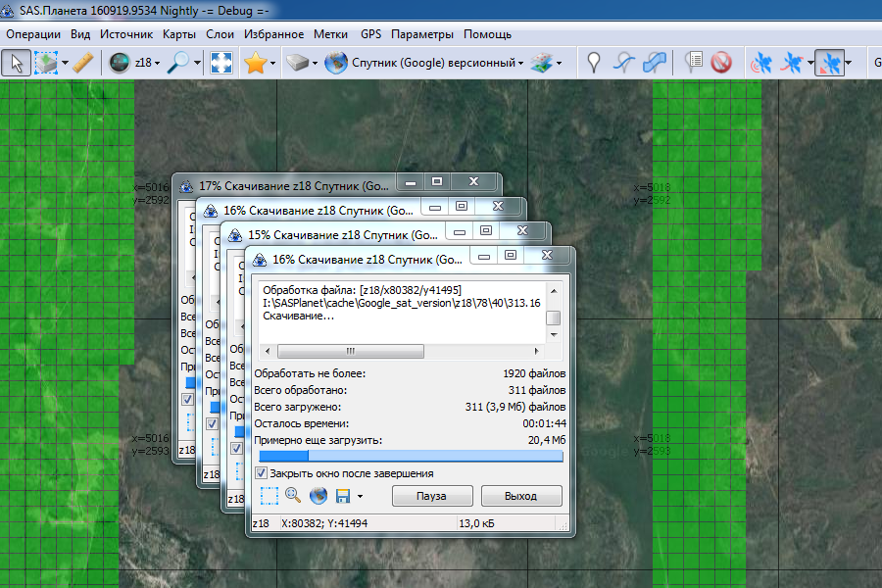Click the add polygon tool icon

654,63
